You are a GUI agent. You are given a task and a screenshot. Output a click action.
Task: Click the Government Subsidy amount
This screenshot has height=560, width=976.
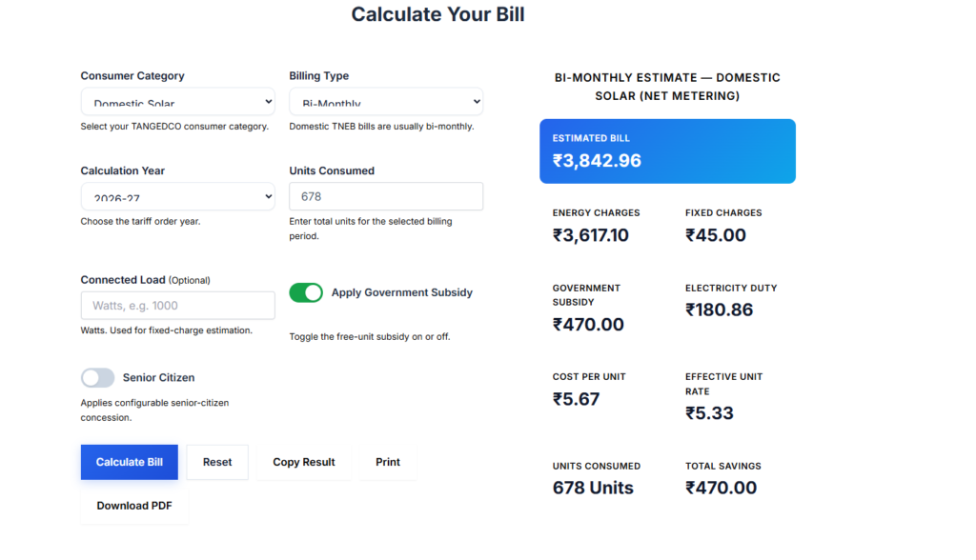pyautogui.click(x=588, y=325)
